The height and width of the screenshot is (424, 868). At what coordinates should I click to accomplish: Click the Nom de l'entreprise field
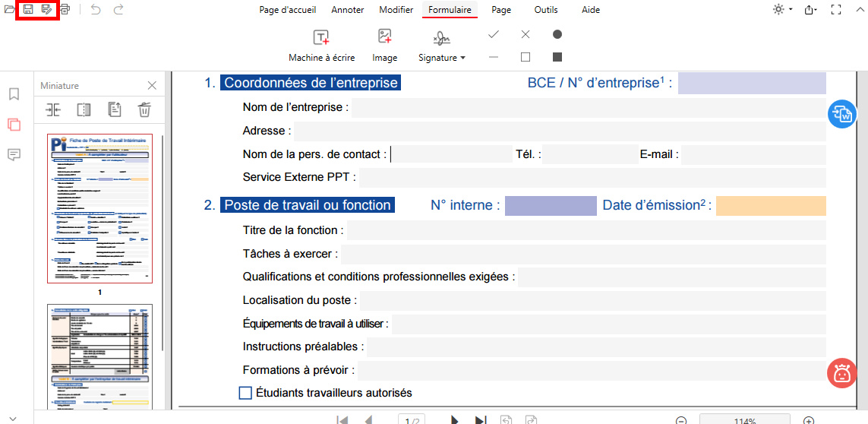click(589, 108)
